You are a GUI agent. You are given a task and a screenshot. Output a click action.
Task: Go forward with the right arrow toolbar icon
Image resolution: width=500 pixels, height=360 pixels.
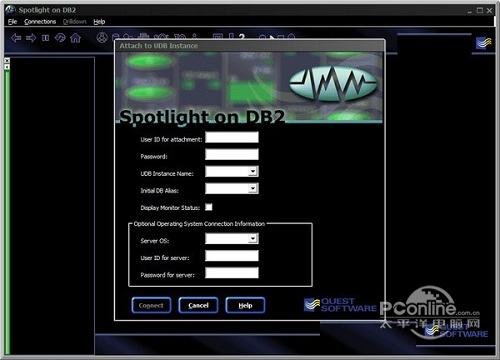click(x=31, y=38)
